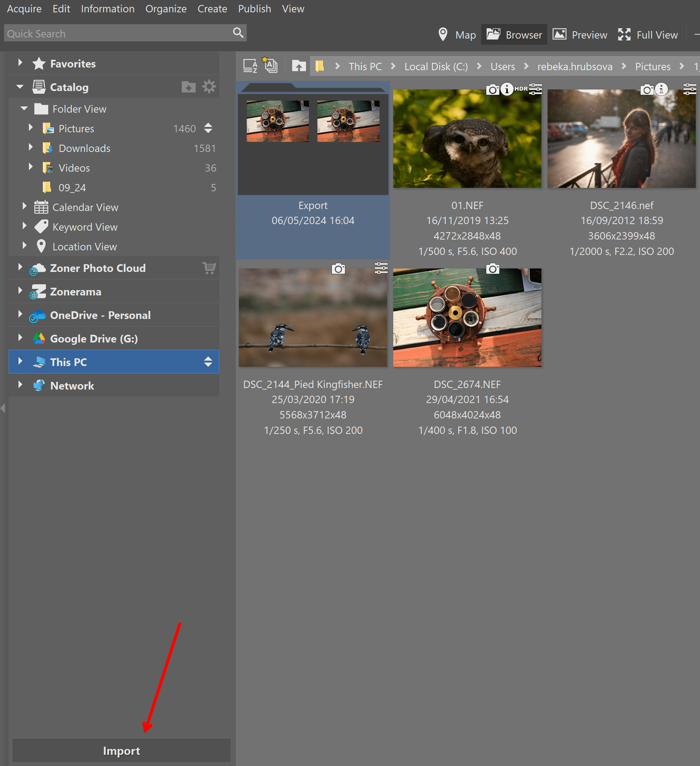The width and height of the screenshot is (700, 766).
Task: Go up one folder level icon
Action: pyautogui.click(x=298, y=66)
